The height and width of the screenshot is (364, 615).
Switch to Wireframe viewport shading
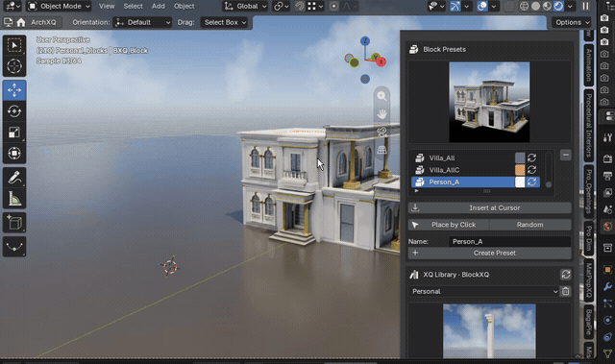(524, 7)
